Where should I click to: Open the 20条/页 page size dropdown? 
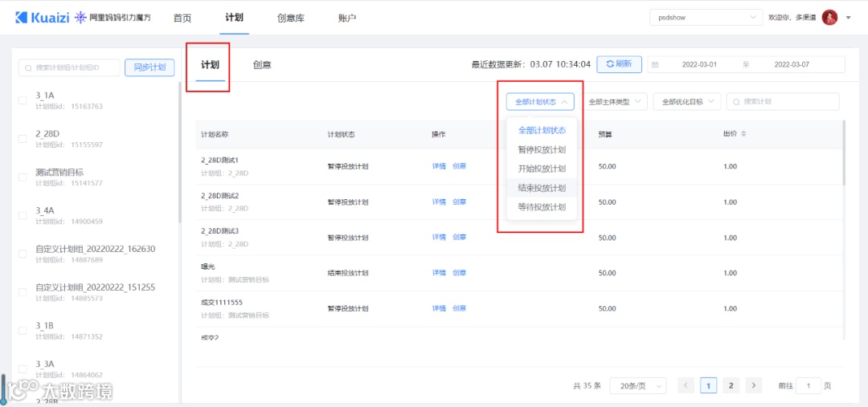tap(637, 386)
